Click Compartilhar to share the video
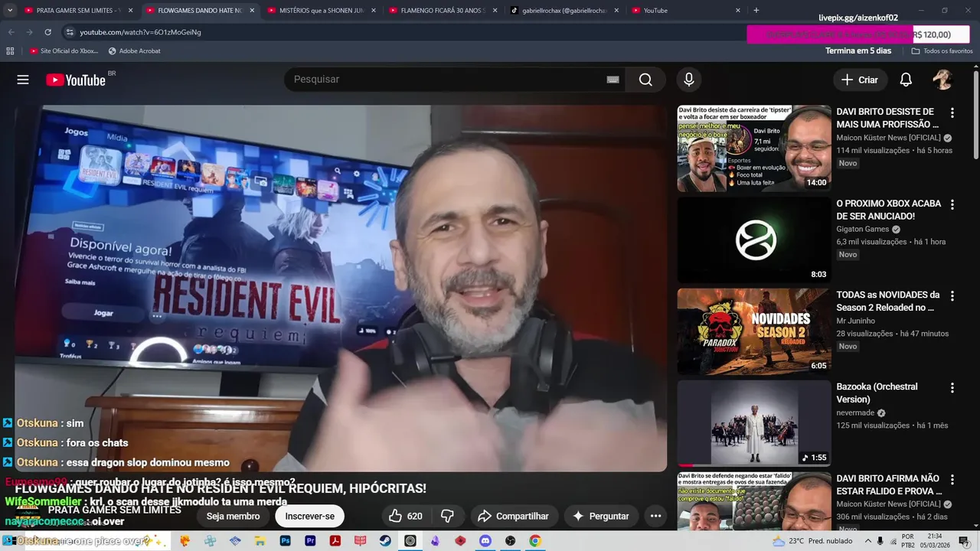This screenshot has width=980, height=551. 514,516
